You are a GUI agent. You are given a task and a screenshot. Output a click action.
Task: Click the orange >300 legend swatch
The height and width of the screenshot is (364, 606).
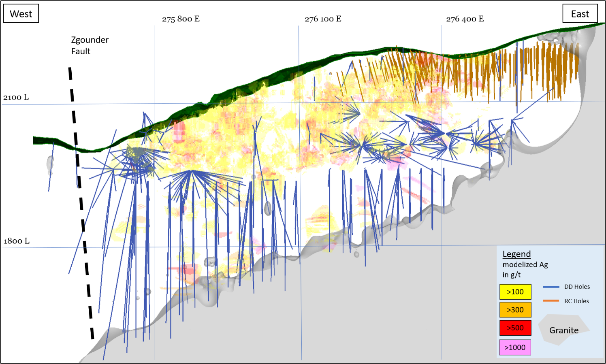tap(515, 310)
